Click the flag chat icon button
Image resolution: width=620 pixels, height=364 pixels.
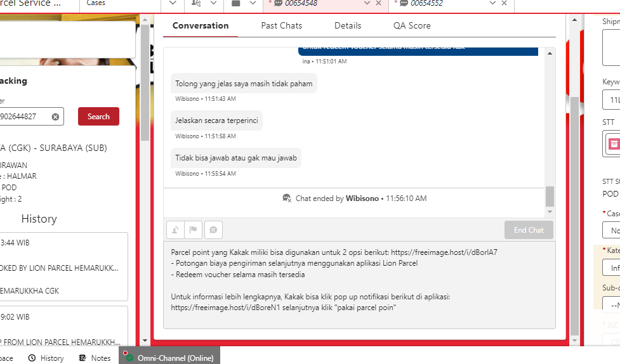[x=194, y=230]
